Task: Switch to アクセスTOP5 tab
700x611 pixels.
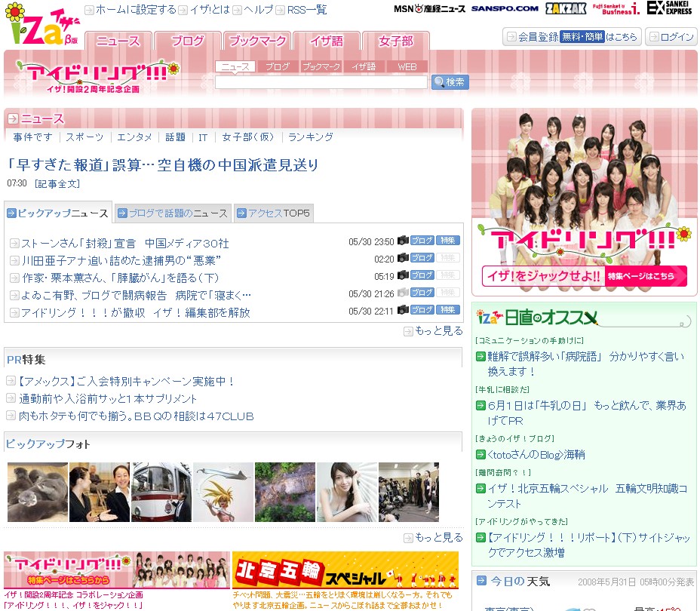Action: [x=274, y=213]
